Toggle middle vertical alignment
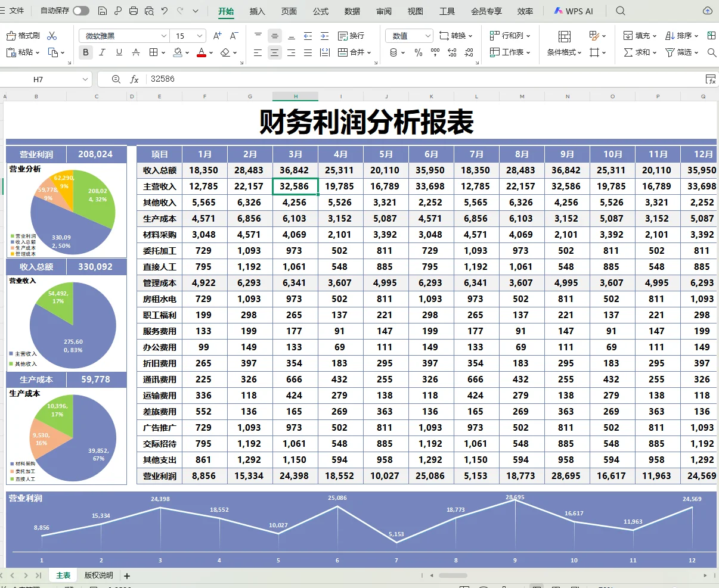 tap(274, 36)
